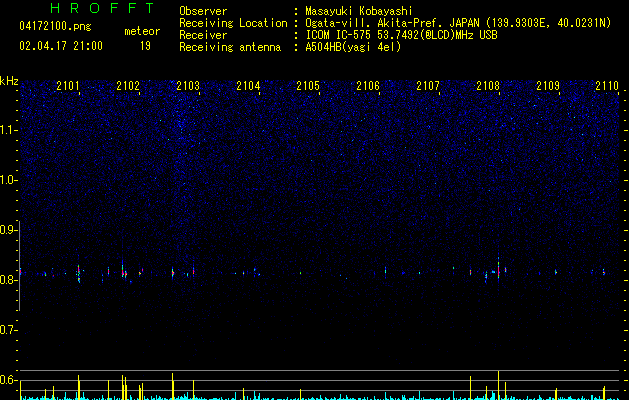629x400 pixels.
Task: Click the 0.6 kHz frequency label
Action: pyautogui.click(x=8, y=380)
